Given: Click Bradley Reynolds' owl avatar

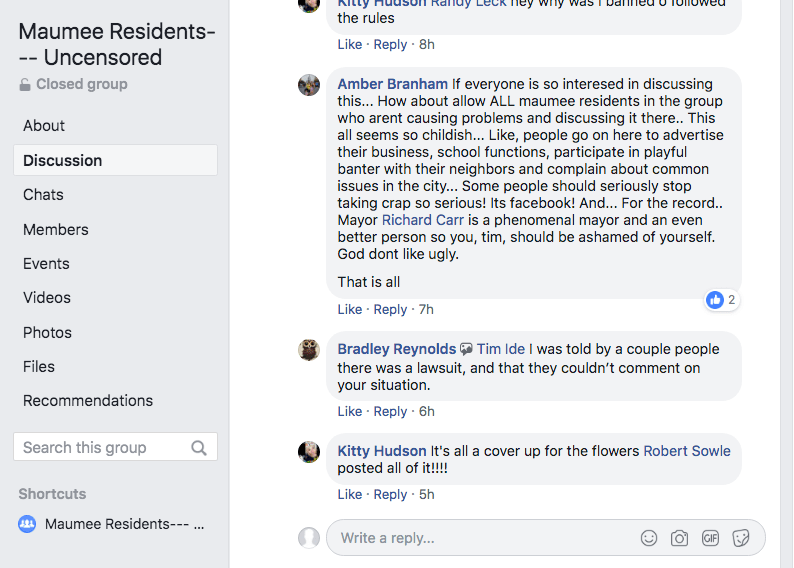Looking at the screenshot, I should [309, 350].
